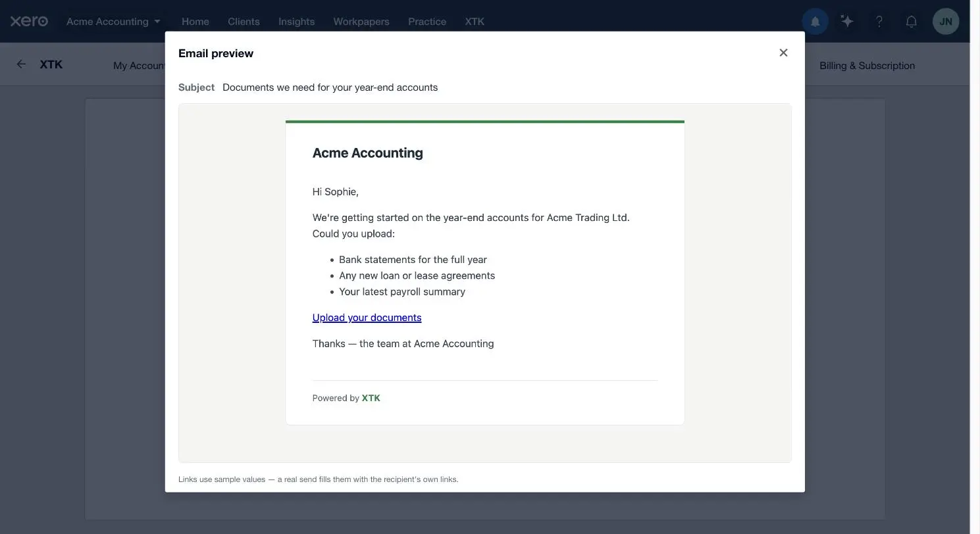Click the email subject line text

[330, 87]
